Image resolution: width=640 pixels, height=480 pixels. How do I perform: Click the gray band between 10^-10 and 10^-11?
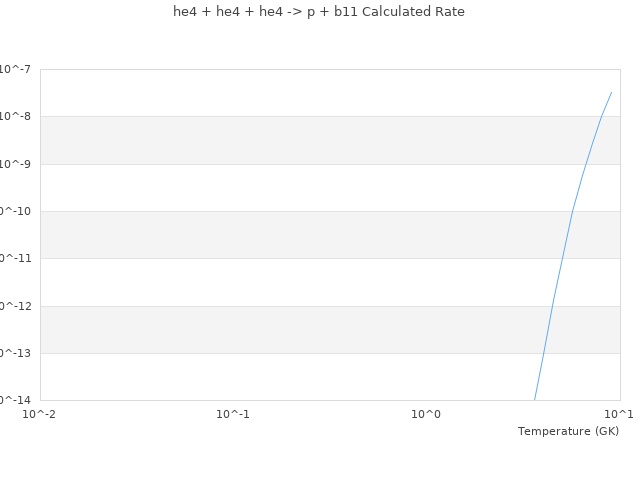coord(300,235)
